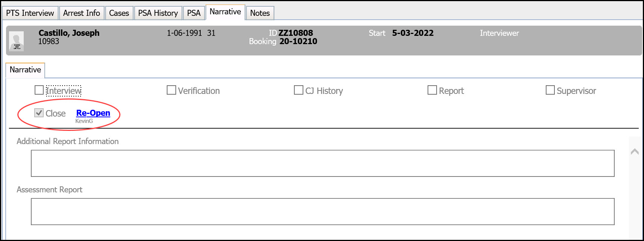
Task: Select the PSA tab
Action: (194, 13)
